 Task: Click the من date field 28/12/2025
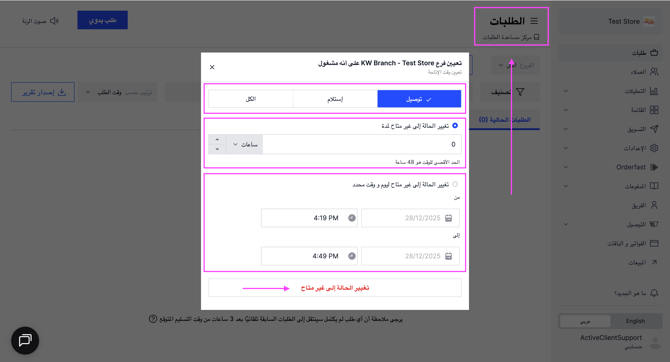click(411, 218)
